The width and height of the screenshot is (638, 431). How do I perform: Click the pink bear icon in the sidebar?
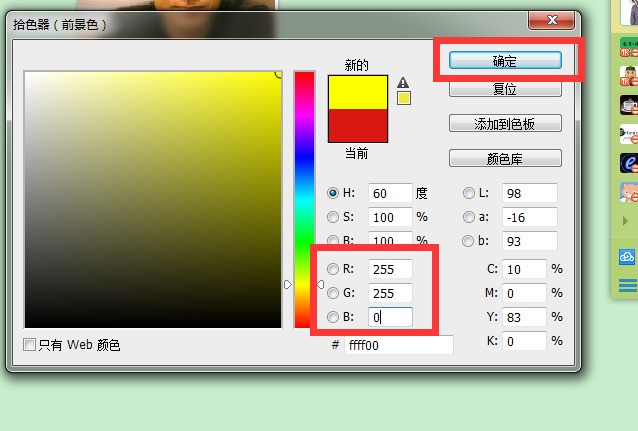[629, 192]
